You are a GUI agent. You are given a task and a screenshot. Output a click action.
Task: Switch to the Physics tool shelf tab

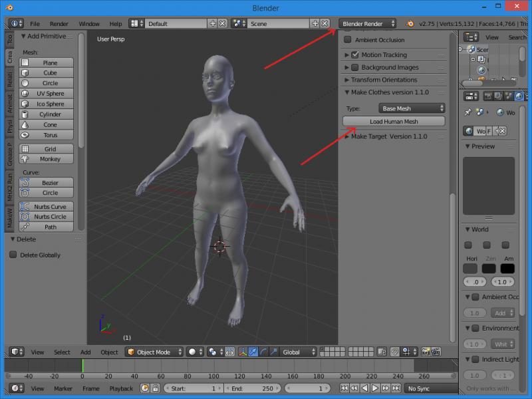coord(10,126)
